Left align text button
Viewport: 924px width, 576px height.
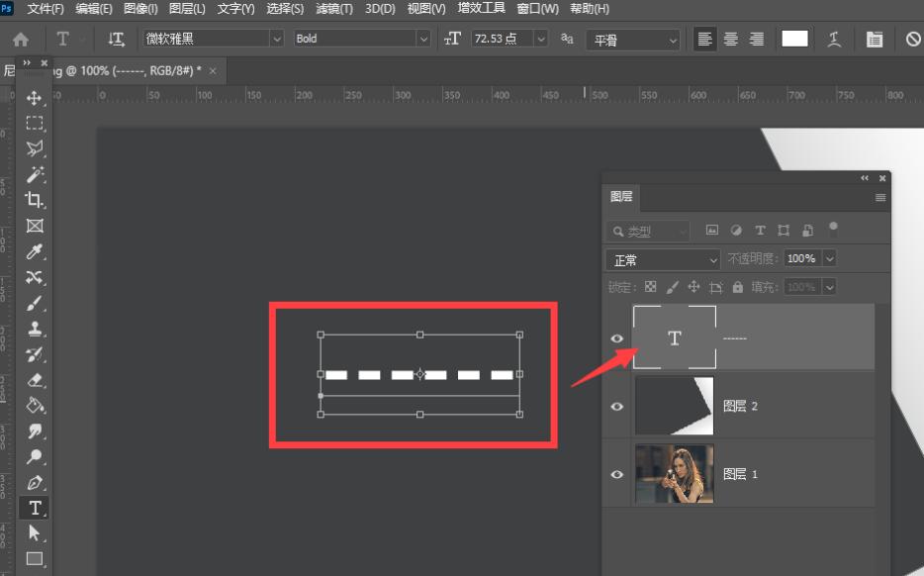point(704,40)
